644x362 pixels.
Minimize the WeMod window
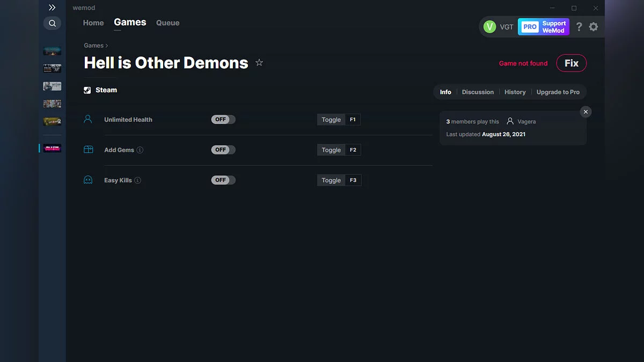(552, 8)
